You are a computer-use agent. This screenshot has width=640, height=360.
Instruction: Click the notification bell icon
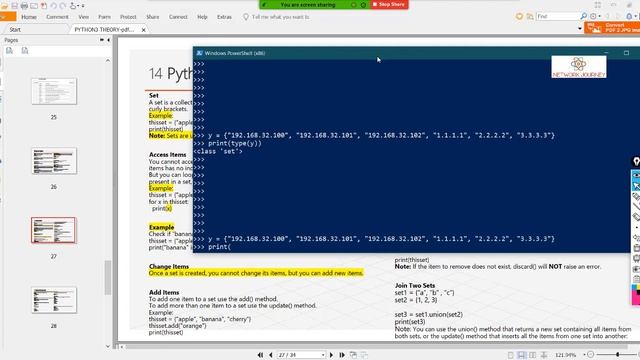[x=629, y=16]
